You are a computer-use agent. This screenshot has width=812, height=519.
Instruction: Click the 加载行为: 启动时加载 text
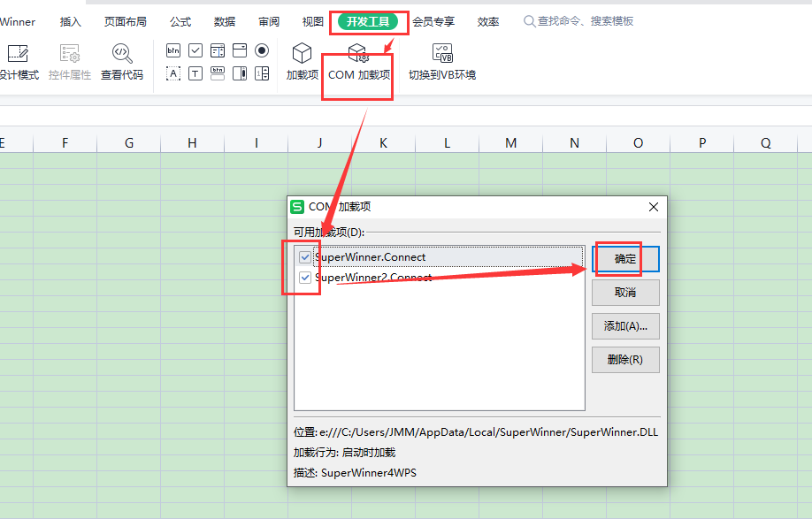pyautogui.click(x=344, y=453)
